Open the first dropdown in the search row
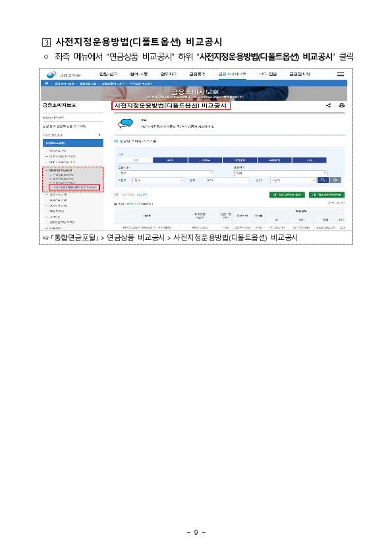Screen dimensions: 392x554 click(158, 180)
